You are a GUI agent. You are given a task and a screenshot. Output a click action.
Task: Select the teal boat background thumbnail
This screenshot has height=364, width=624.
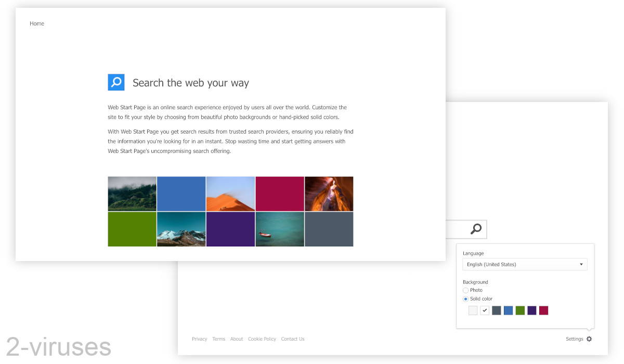point(279,229)
